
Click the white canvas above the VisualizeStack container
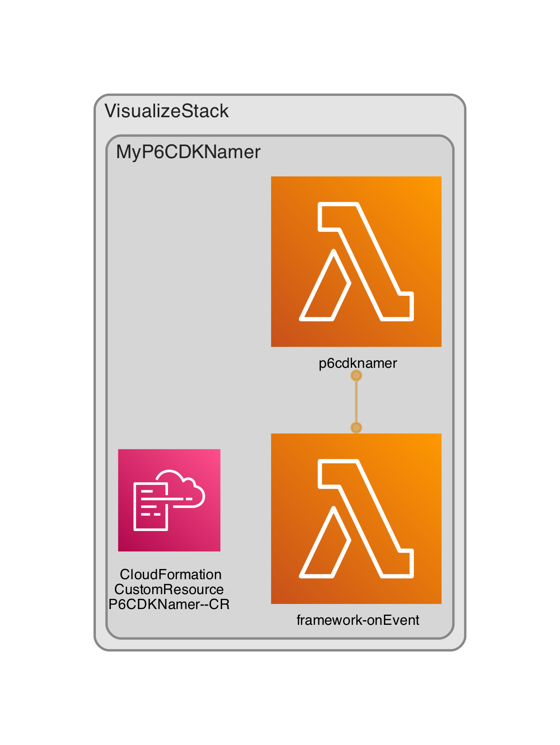[280, 47]
